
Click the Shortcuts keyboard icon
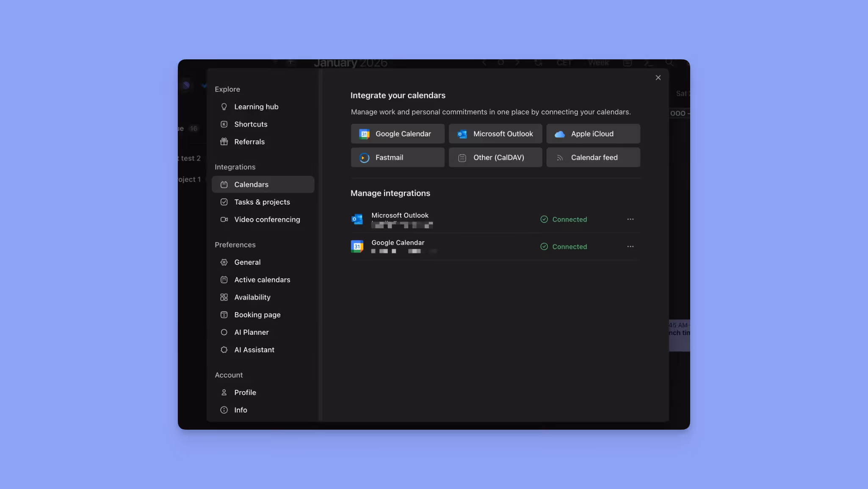(x=224, y=124)
